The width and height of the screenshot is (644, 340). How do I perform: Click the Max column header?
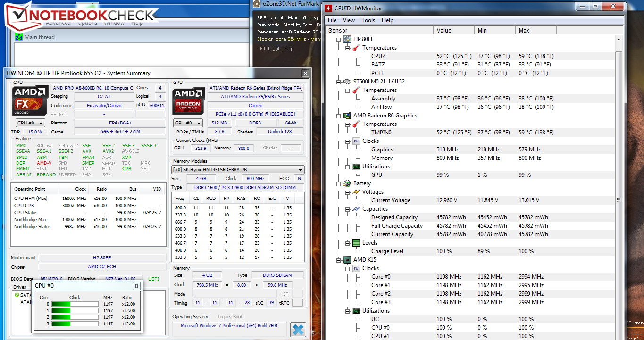tap(536, 31)
